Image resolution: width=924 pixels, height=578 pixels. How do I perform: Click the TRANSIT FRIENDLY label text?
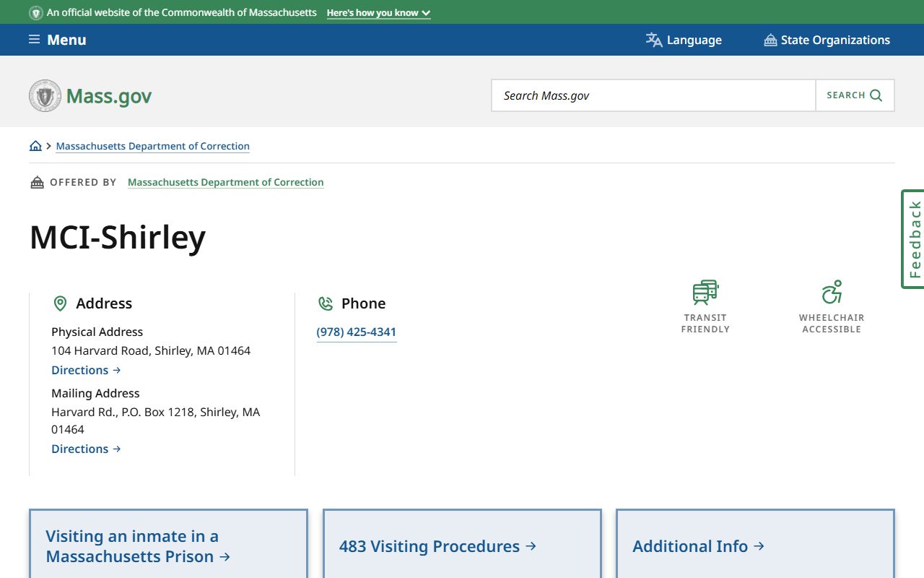pyautogui.click(x=705, y=323)
